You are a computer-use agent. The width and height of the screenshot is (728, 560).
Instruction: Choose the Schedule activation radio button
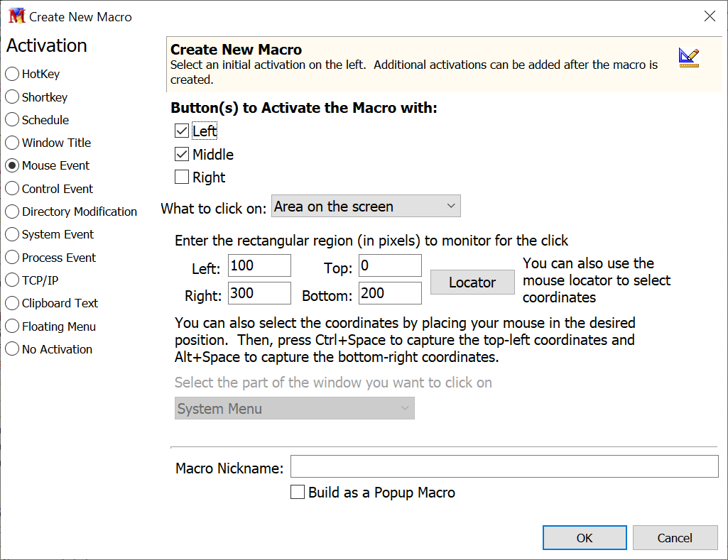tap(12, 120)
